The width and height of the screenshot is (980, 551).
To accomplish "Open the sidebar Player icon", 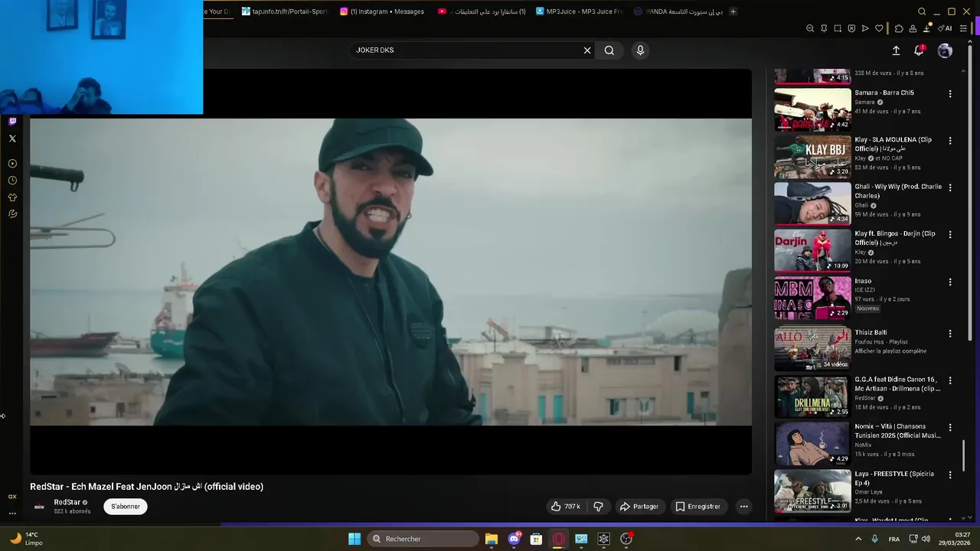I will click(x=12, y=163).
